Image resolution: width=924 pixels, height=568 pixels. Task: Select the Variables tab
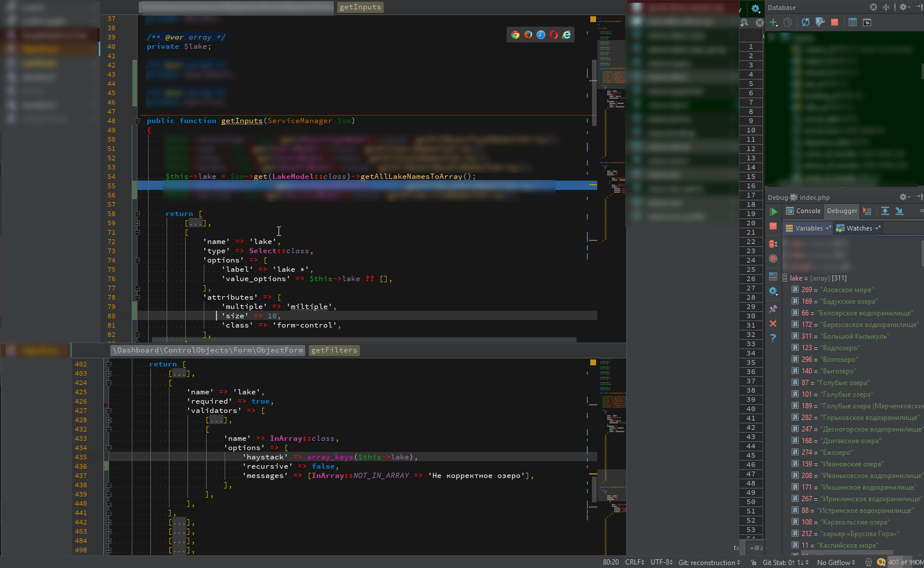pyautogui.click(x=808, y=228)
